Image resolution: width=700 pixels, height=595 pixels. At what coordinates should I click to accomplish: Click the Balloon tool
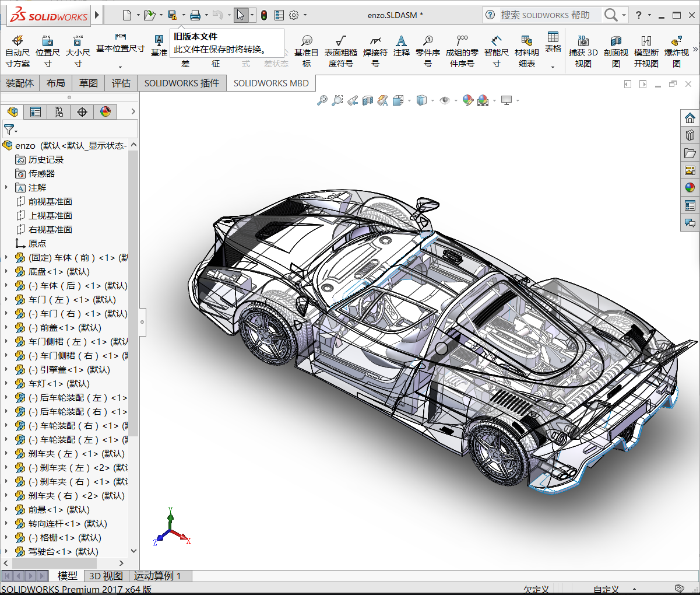428,51
